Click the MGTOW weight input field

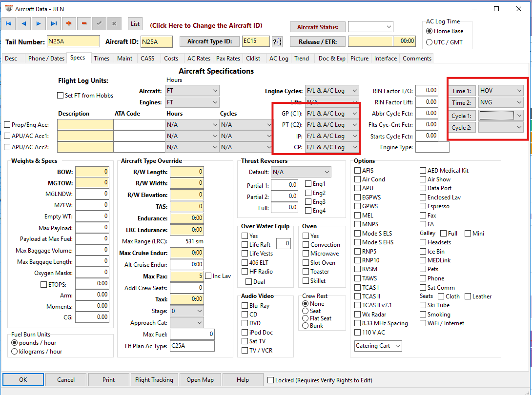click(92, 183)
